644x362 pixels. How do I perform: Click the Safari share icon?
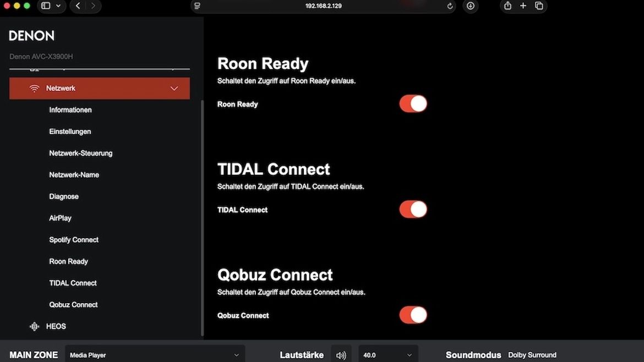tap(507, 6)
